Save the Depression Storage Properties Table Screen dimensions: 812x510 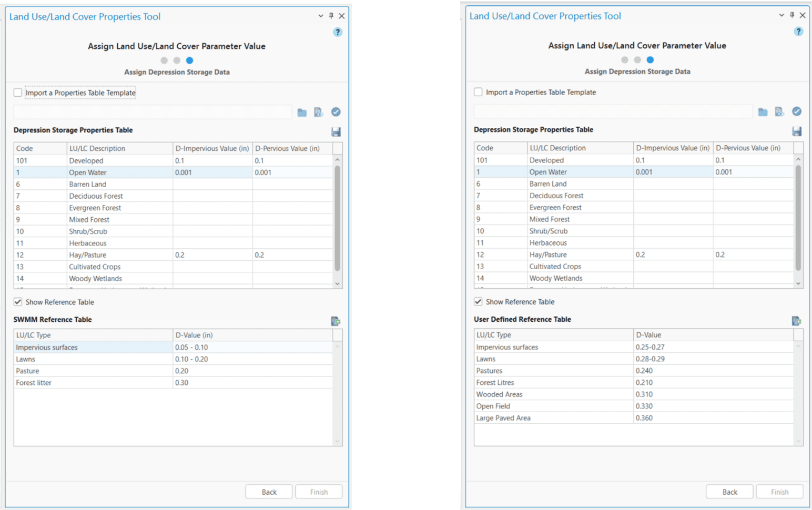(336, 132)
